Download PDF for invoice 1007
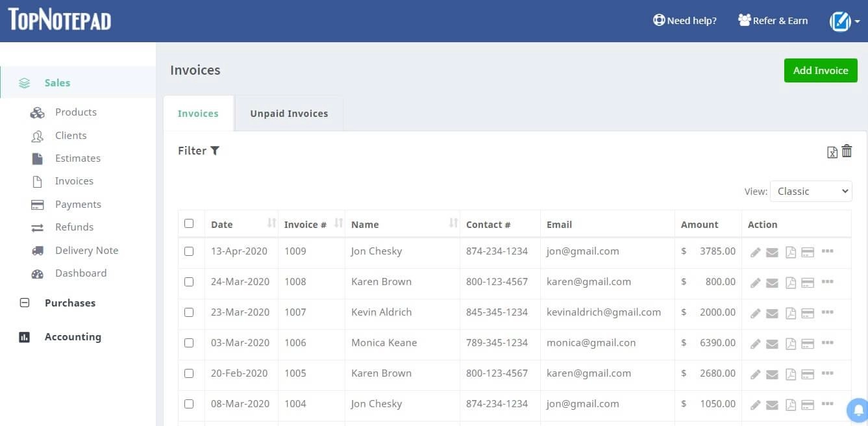Viewport: 868px width, 426px height. (790, 313)
